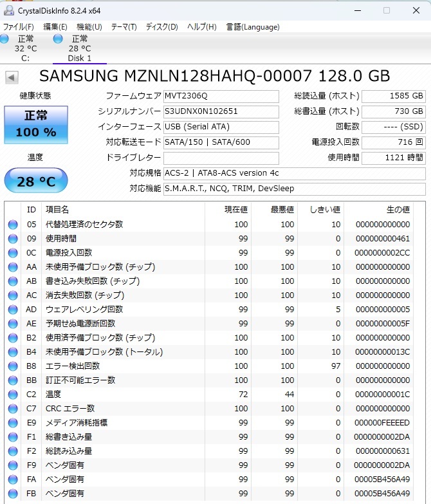The image size is (431, 504).
Task: Click the 正常 100 % health status button
Action: (36, 124)
